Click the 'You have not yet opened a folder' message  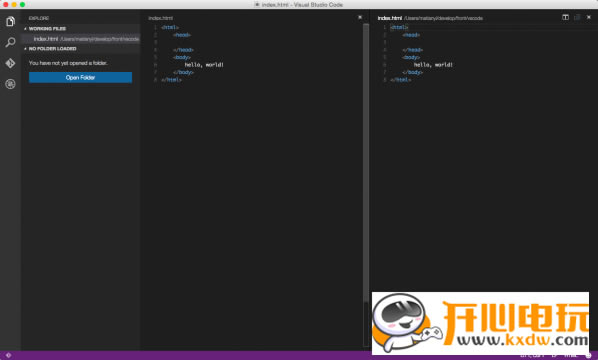coord(68,63)
